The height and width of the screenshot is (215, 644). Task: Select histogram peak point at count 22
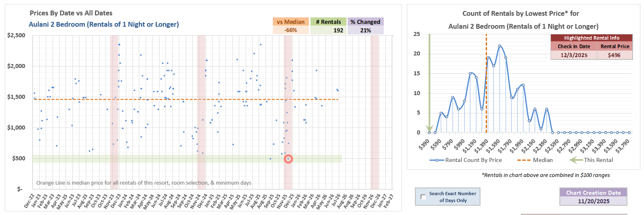(x=500, y=46)
